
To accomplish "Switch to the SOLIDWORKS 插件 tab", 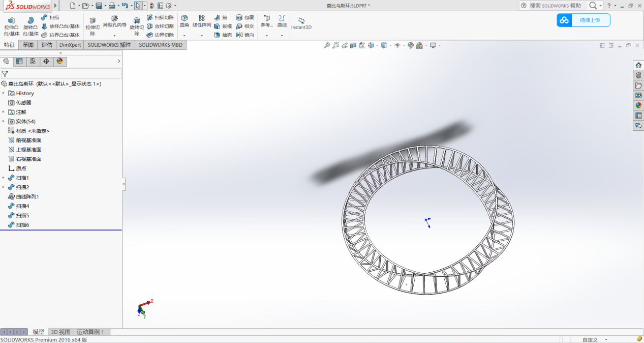I will [x=109, y=45].
